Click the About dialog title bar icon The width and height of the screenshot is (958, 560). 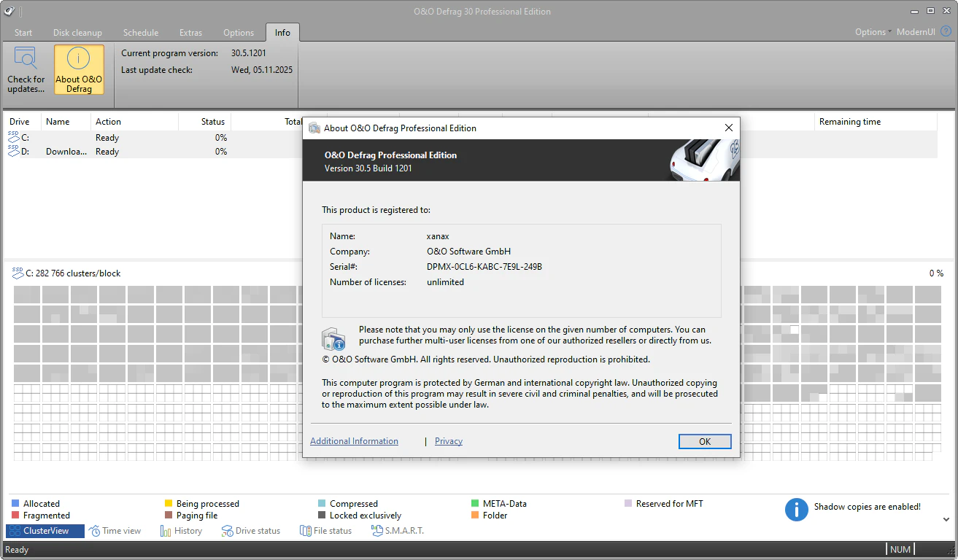[314, 128]
